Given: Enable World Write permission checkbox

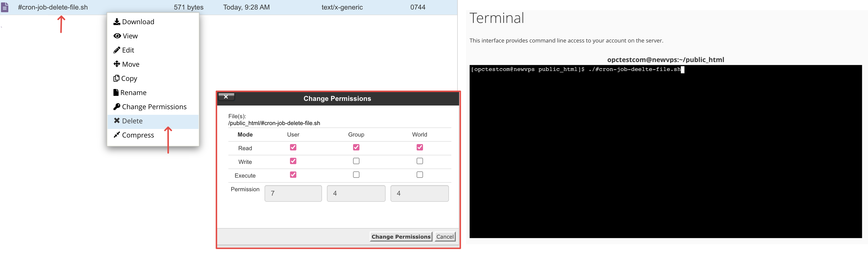Looking at the screenshot, I should tap(420, 161).
